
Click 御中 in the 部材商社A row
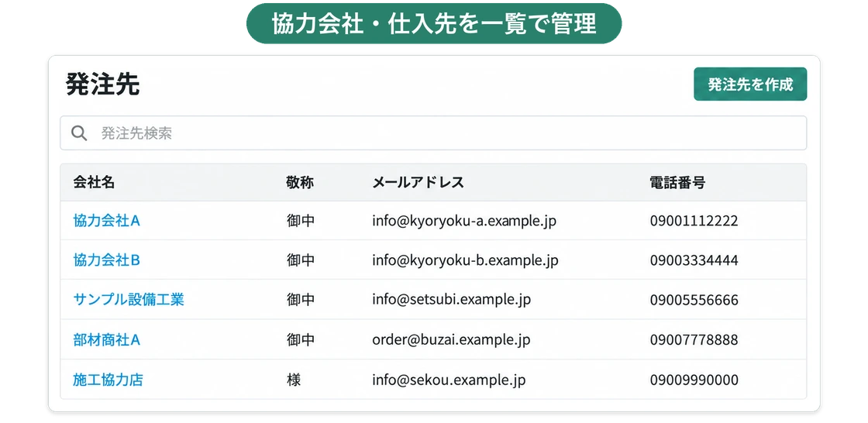click(301, 340)
